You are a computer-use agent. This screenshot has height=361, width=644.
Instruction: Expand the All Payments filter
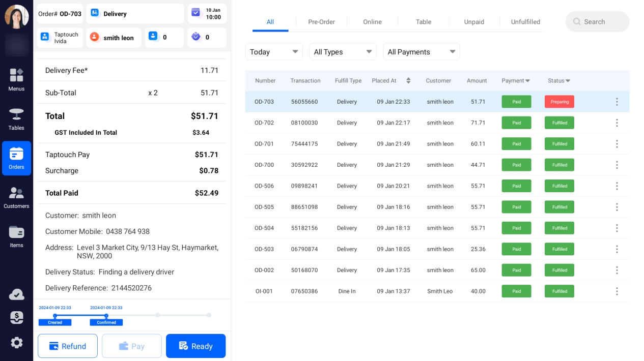421,52
